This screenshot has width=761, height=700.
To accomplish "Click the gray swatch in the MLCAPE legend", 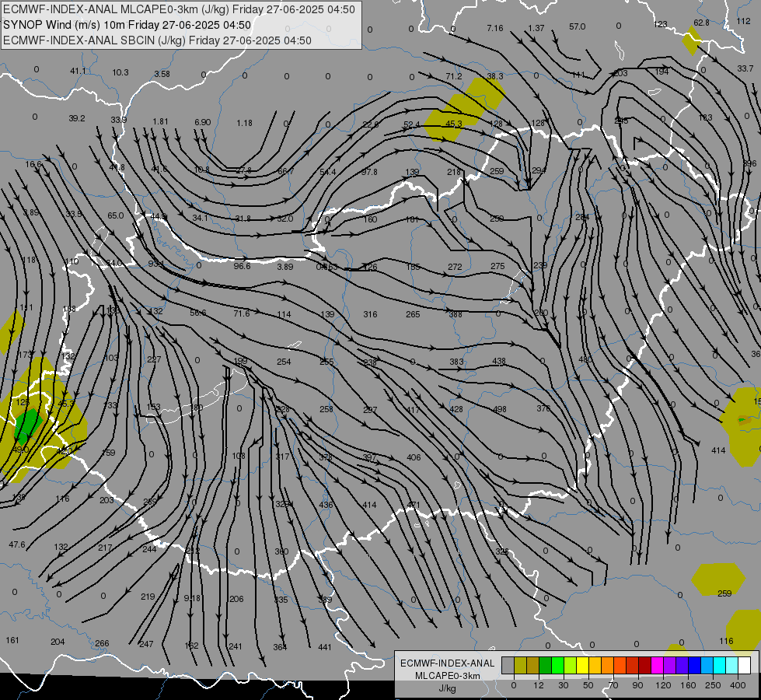I will pyautogui.click(x=508, y=666).
